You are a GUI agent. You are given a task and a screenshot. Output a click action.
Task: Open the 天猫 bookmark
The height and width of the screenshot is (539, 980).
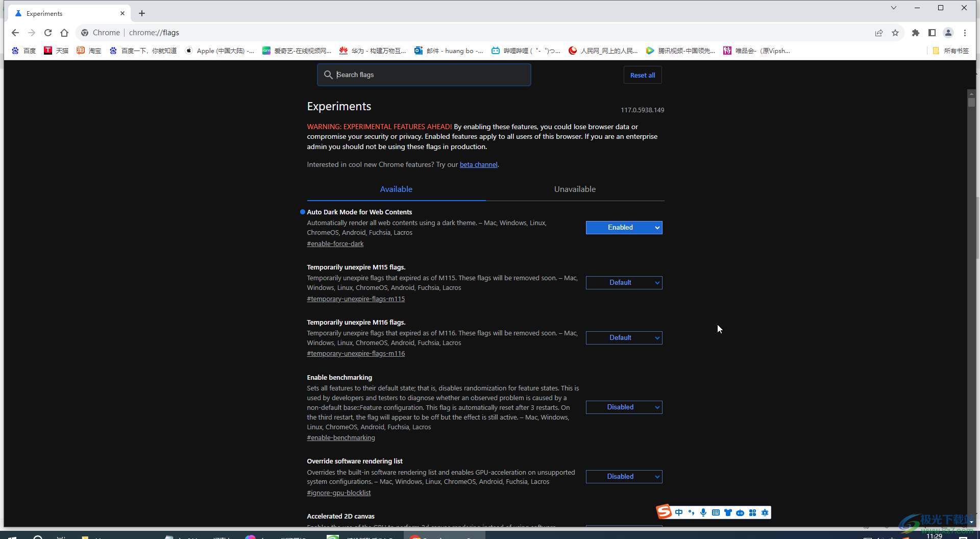click(57, 51)
